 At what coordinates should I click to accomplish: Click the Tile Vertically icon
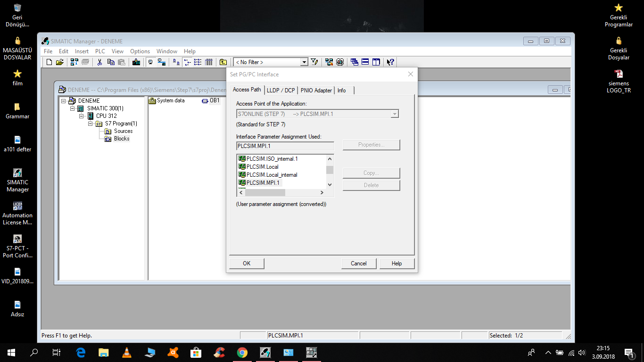376,62
